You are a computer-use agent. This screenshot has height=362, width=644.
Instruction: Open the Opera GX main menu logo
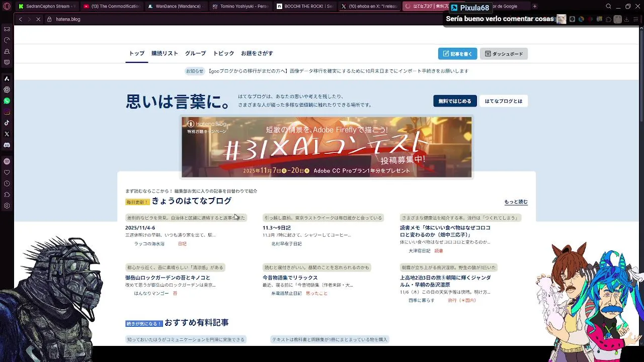7,7
